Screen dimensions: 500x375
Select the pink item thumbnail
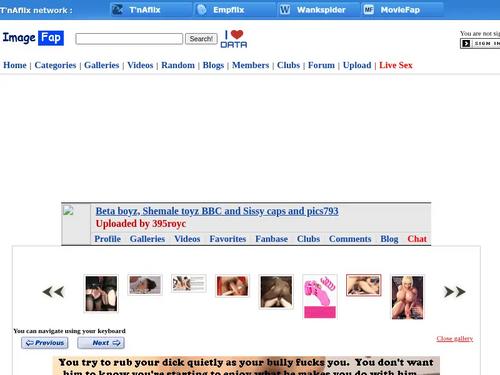point(320,297)
